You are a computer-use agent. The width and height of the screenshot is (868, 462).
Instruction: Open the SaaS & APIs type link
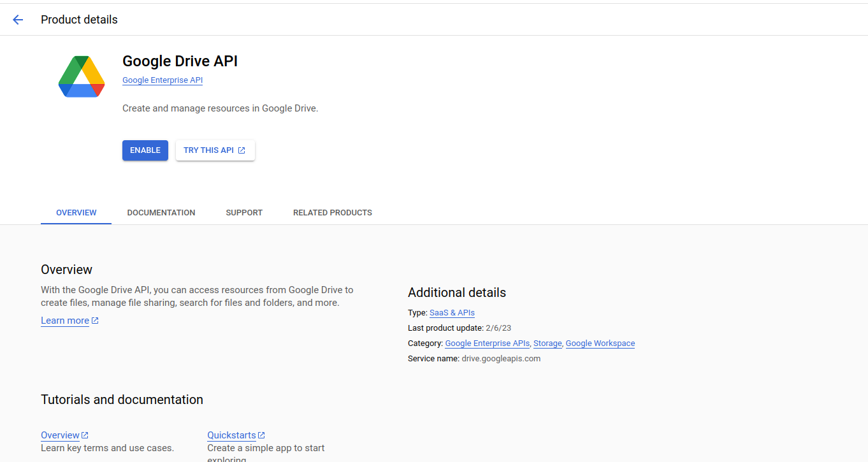pos(452,313)
